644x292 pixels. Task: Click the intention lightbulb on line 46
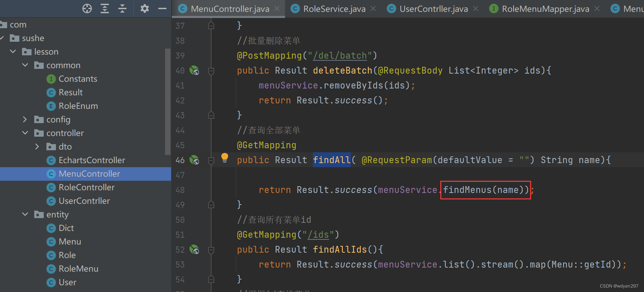[x=225, y=158]
